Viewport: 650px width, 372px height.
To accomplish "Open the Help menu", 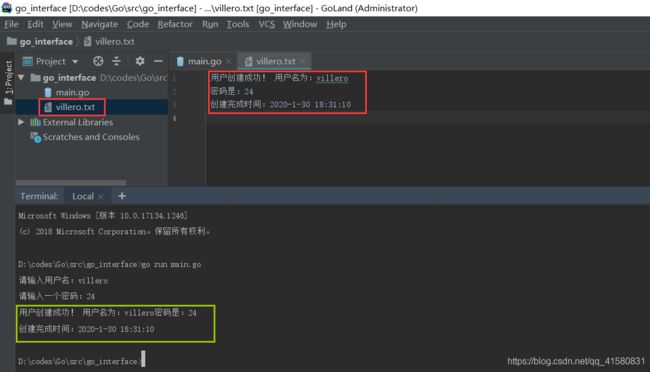I will pos(336,24).
